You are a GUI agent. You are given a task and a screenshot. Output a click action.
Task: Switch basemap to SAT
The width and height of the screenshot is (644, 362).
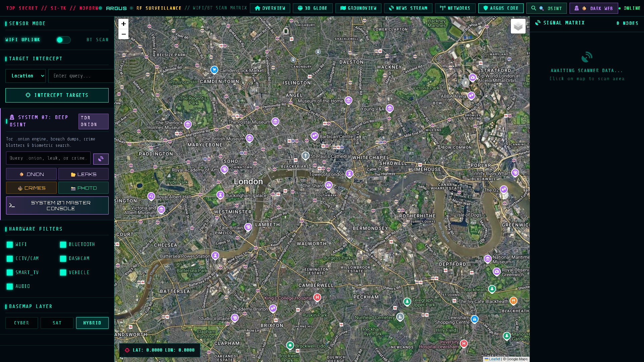[57, 323]
